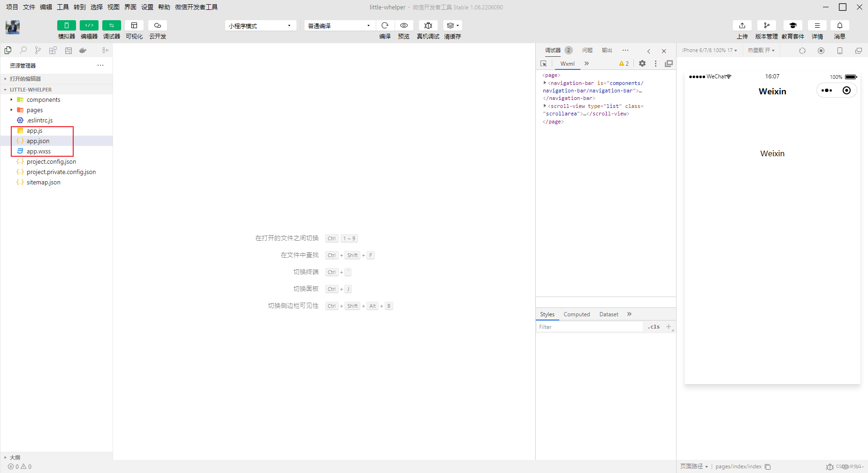This screenshot has width=868, height=473.
Task: Open devtools settings gear
Action: (642, 63)
